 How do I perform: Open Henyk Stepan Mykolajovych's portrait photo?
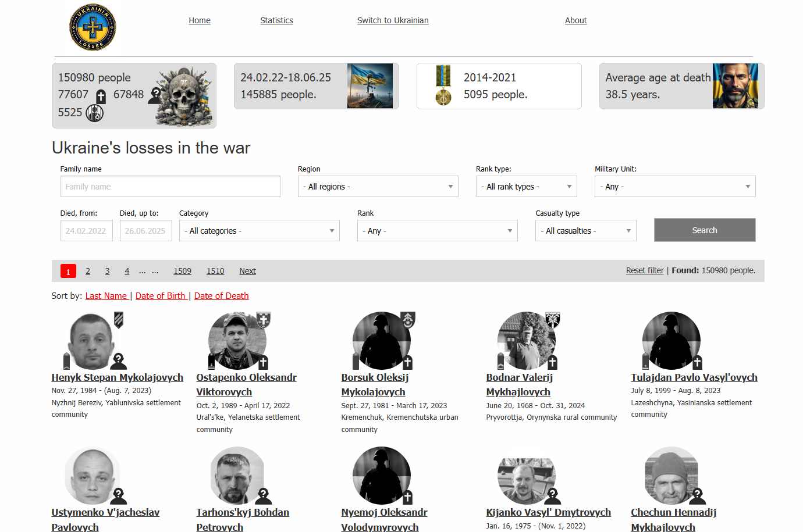[x=92, y=341]
